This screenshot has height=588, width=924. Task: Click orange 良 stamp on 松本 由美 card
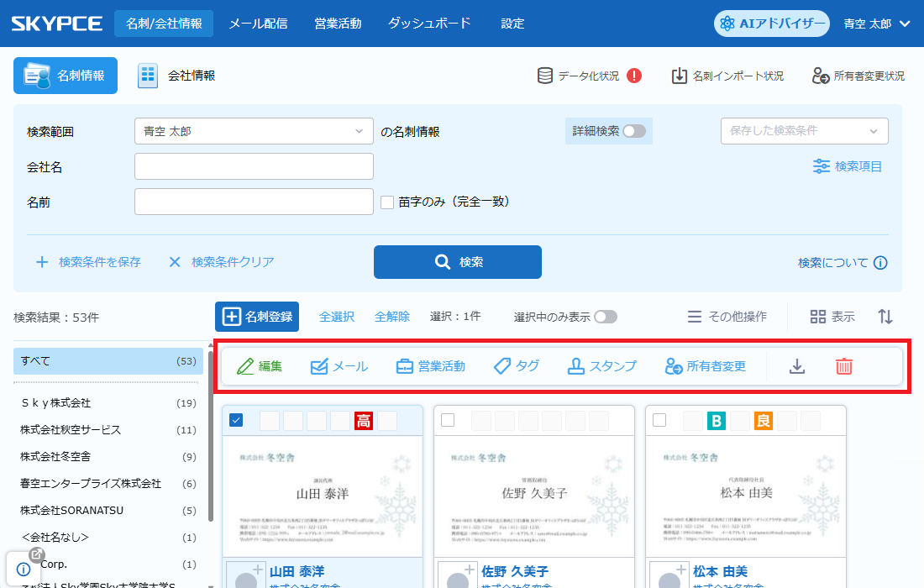coord(763,421)
